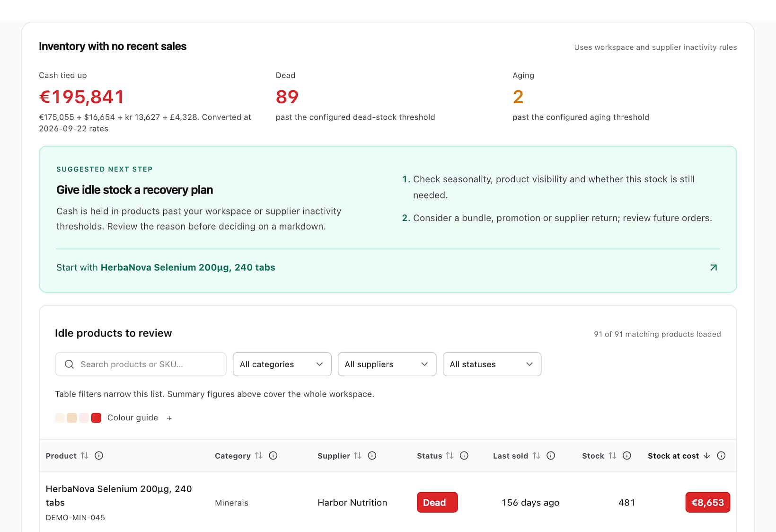Click the Harbor Nutrition supplier cell
This screenshot has height=532, width=776.
coord(353,503)
